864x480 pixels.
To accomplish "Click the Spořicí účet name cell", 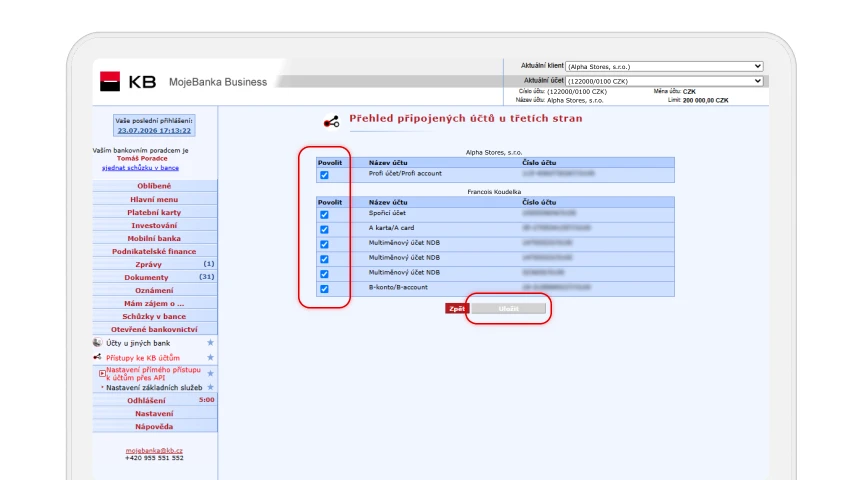I will [x=387, y=213].
